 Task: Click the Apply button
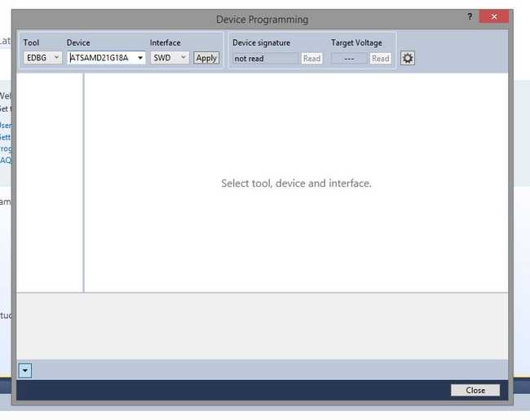point(206,58)
